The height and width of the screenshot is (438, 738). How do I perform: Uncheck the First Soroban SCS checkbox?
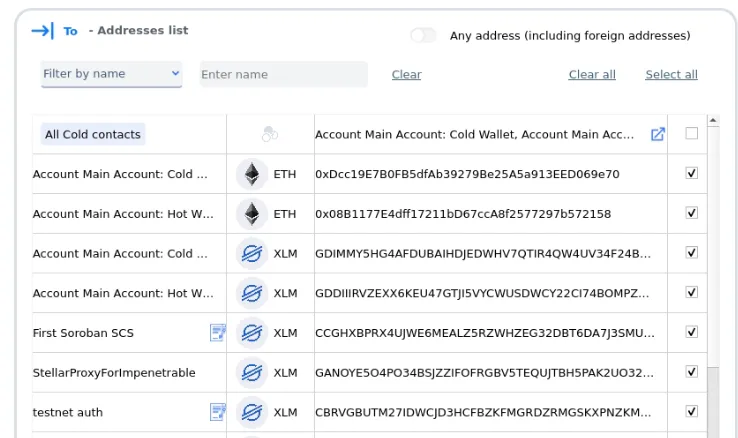pos(691,332)
